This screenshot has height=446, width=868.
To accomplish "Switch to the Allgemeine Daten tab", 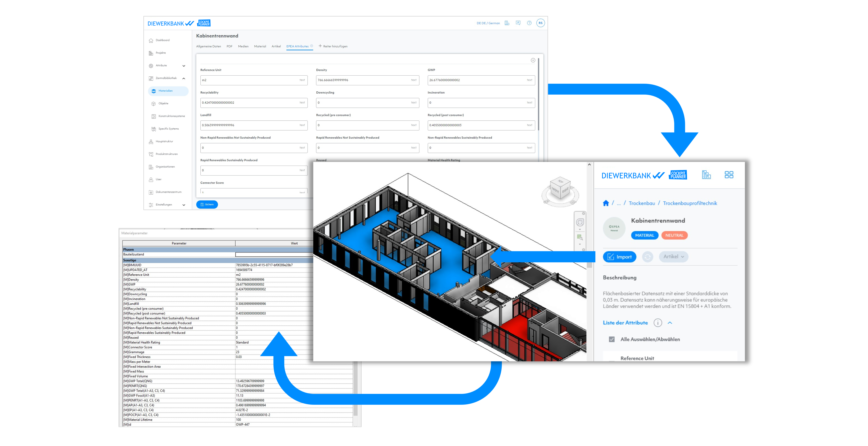I will 208,47.
